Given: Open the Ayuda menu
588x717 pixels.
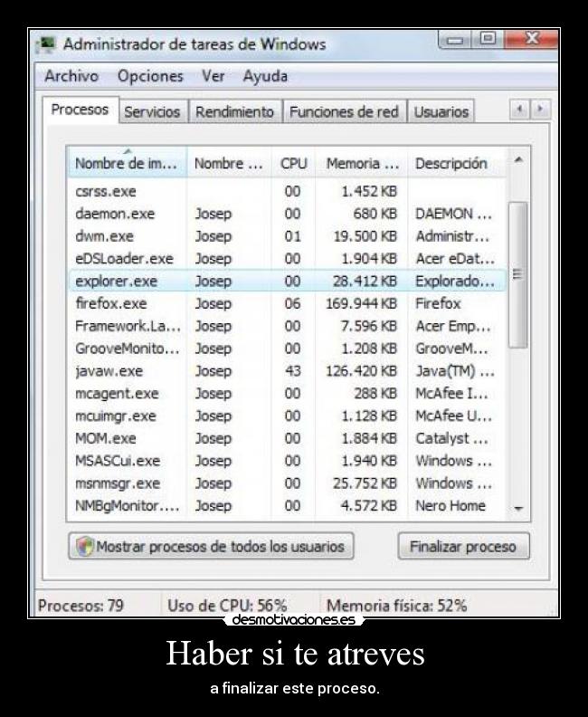Looking at the screenshot, I should pos(265,76).
